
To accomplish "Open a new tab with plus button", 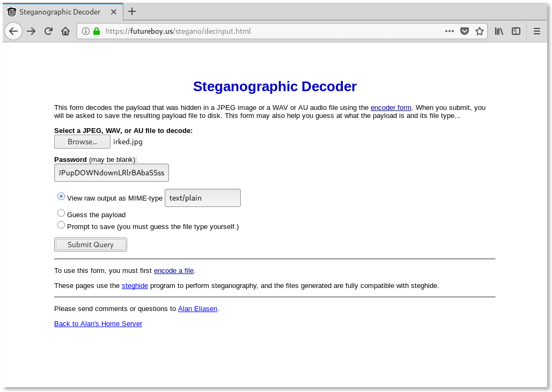I will tap(132, 12).
